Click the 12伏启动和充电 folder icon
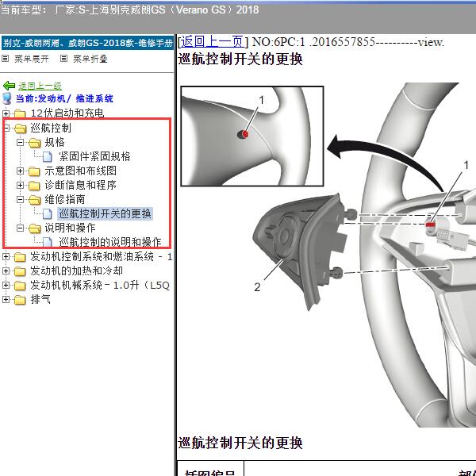 [20, 113]
